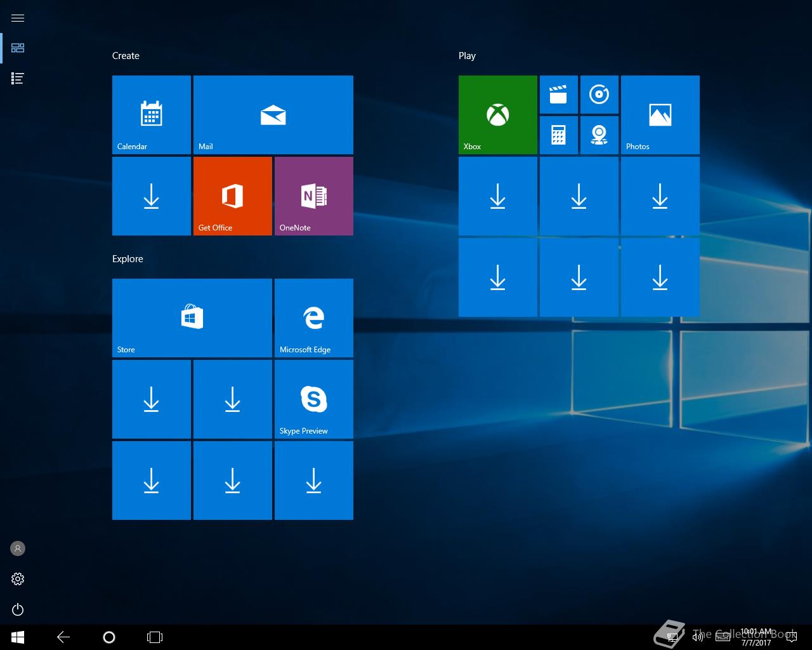
Task: Click download tile directly beneath Calendar
Action: click(x=152, y=196)
